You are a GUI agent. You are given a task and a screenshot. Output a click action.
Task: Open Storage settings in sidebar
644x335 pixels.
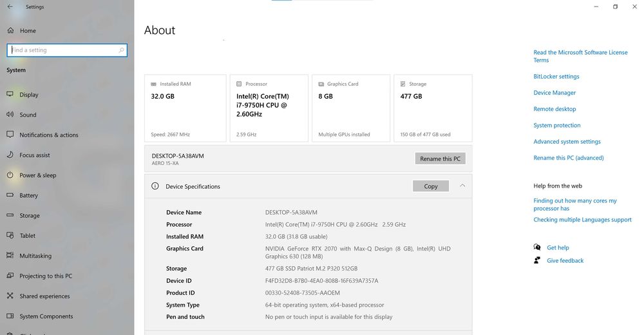pyautogui.click(x=30, y=215)
